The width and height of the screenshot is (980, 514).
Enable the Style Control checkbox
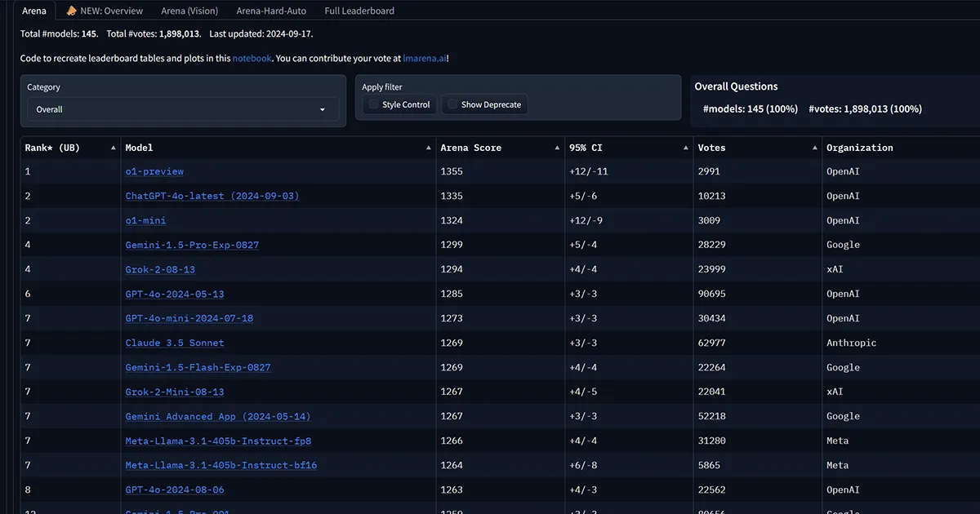373,104
